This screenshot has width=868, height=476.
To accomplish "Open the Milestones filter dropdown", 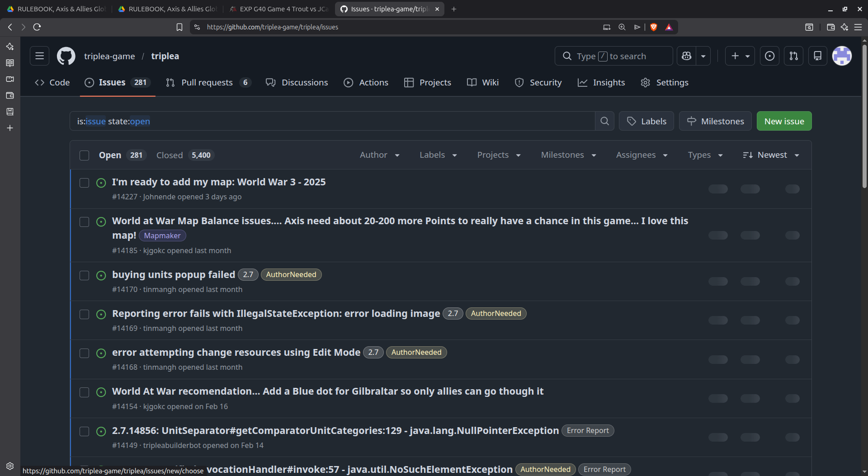I will [x=568, y=155].
